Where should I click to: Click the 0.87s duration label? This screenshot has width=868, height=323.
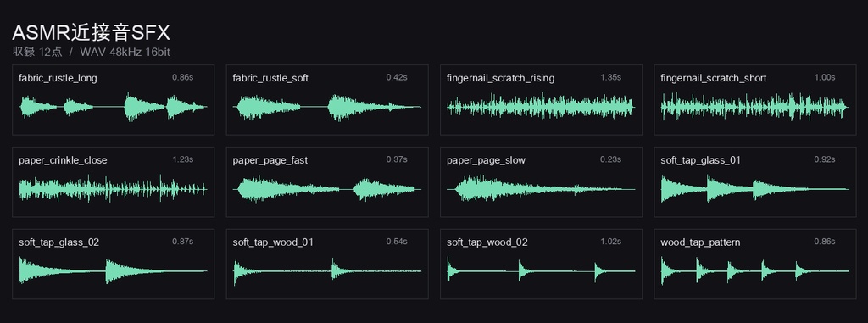click(183, 242)
